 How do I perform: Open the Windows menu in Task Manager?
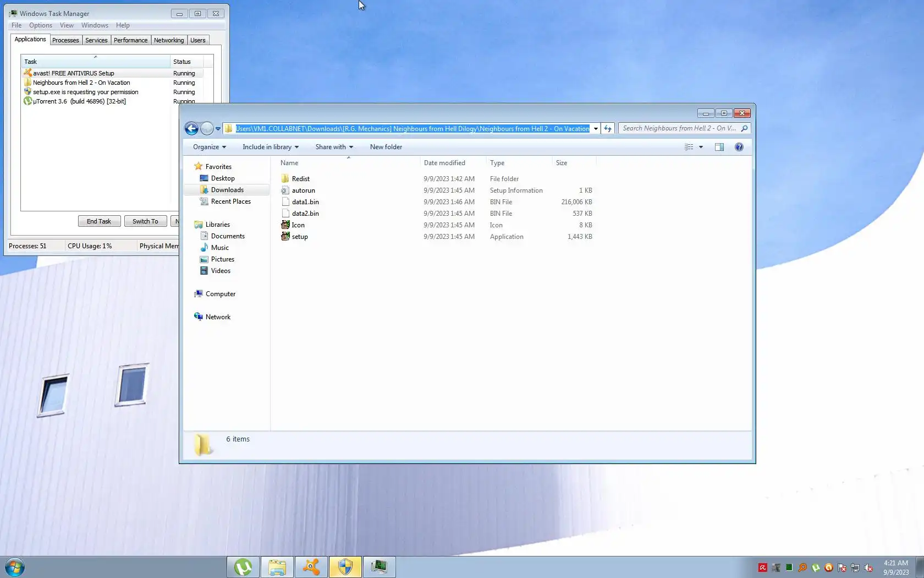(x=95, y=25)
